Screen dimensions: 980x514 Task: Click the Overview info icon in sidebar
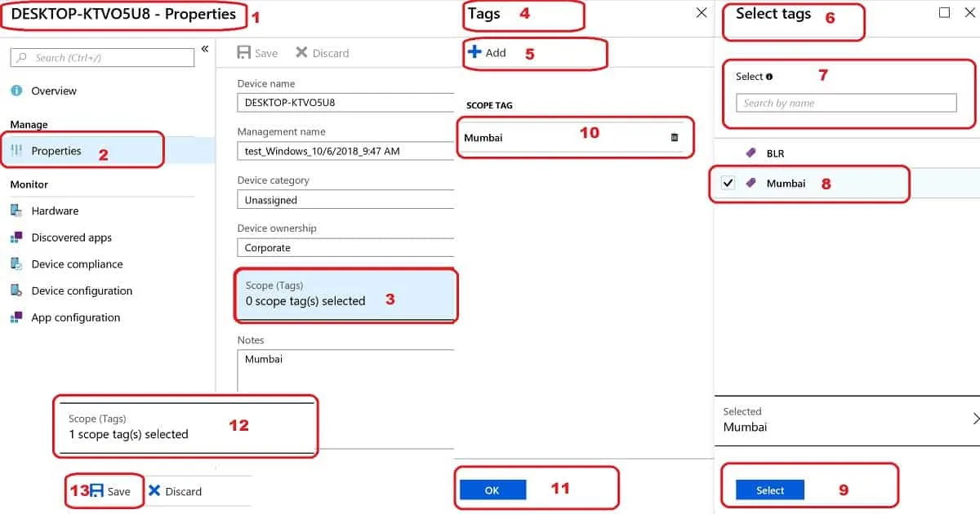point(16,91)
